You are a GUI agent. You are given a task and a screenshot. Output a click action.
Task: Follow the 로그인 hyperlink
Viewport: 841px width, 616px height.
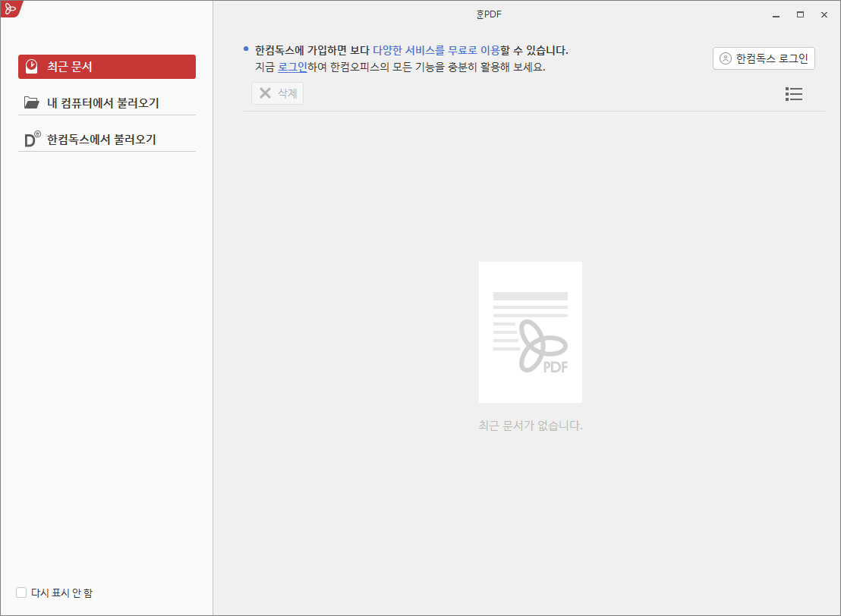click(x=292, y=67)
